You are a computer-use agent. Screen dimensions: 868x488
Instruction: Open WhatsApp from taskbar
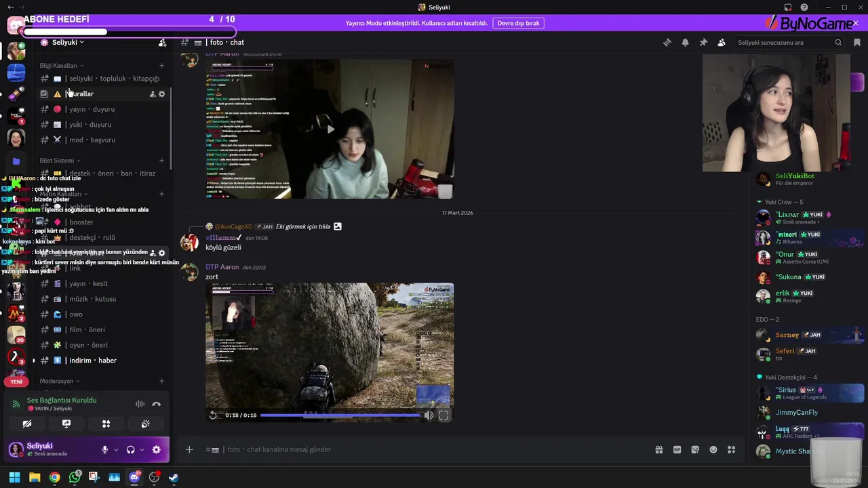(75, 477)
